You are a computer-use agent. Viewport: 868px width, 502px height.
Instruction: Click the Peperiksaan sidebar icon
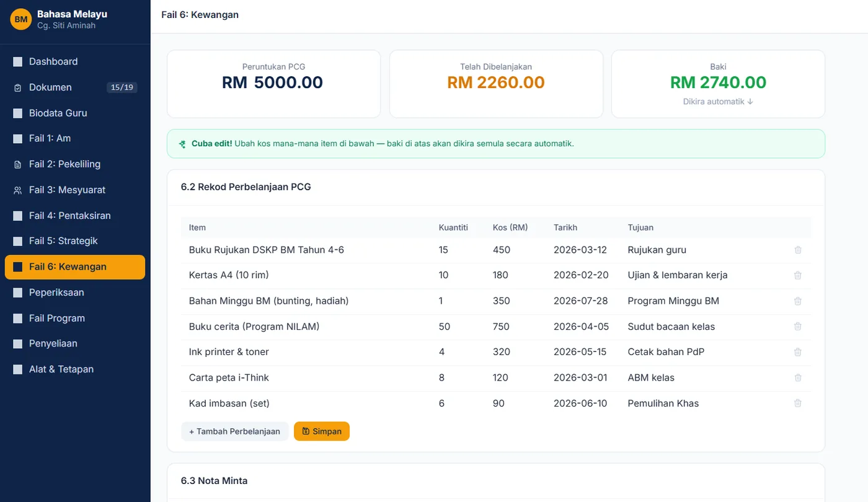coord(17,293)
